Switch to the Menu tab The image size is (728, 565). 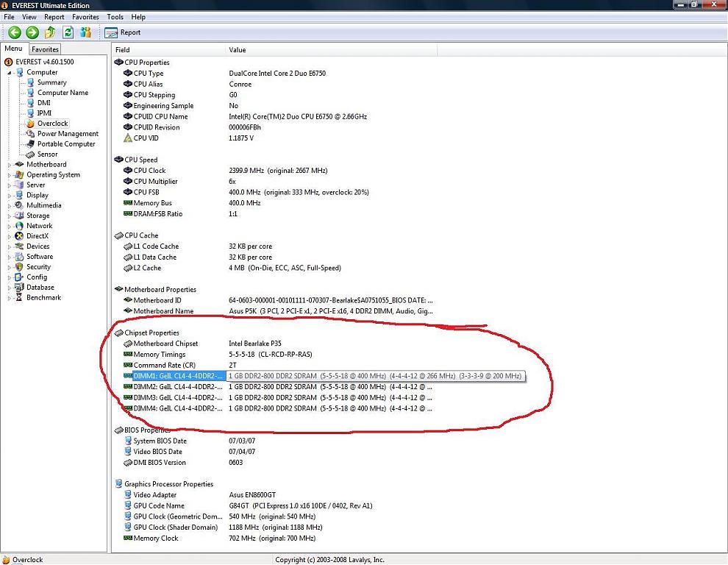pos(13,49)
